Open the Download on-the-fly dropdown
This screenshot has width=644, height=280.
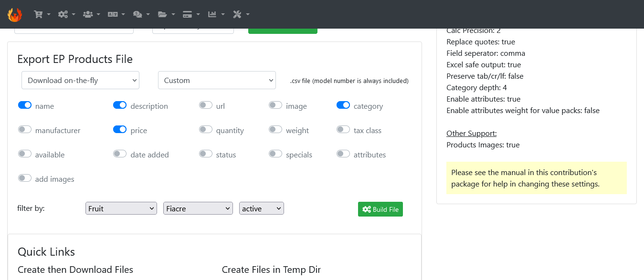pyautogui.click(x=80, y=80)
